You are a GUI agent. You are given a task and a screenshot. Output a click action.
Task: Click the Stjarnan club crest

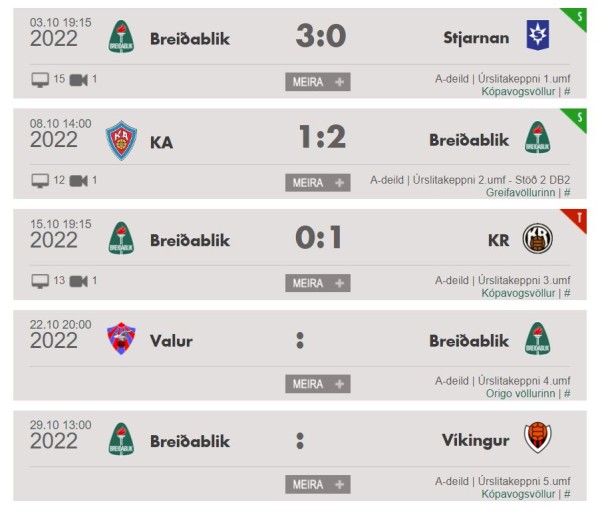(538, 35)
